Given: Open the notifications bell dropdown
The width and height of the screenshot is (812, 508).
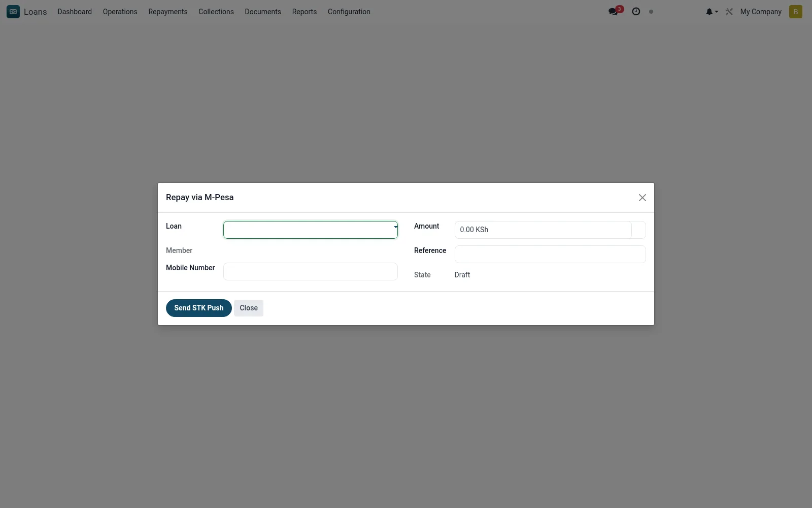Looking at the screenshot, I should (x=712, y=12).
